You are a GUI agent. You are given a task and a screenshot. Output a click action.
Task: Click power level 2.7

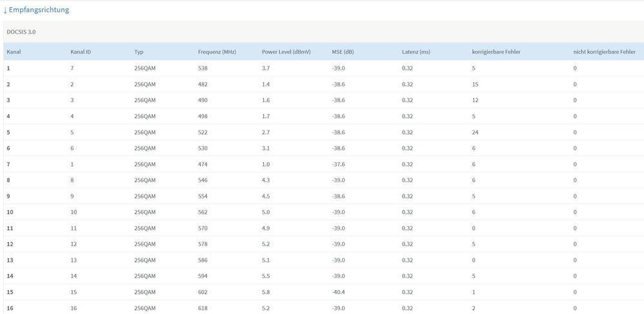click(x=266, y=132)
